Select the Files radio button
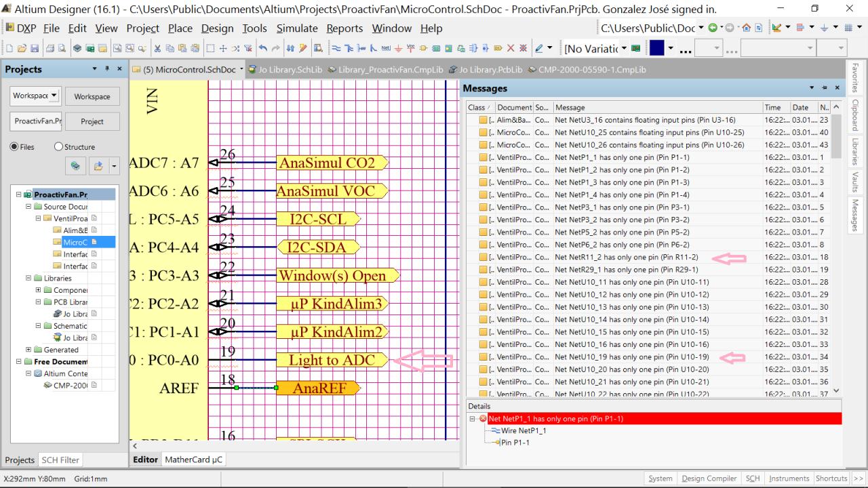 (x=14, y=147)
